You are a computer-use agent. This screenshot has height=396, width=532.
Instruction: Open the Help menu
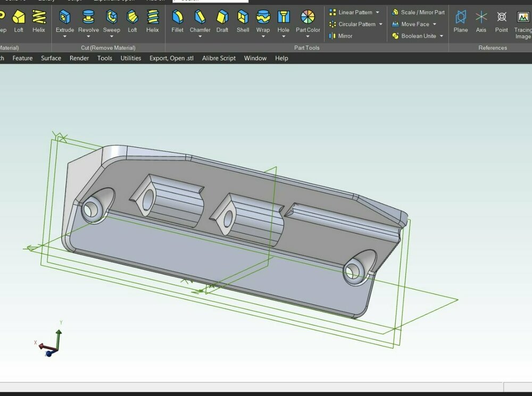click(x=281, y=58)
